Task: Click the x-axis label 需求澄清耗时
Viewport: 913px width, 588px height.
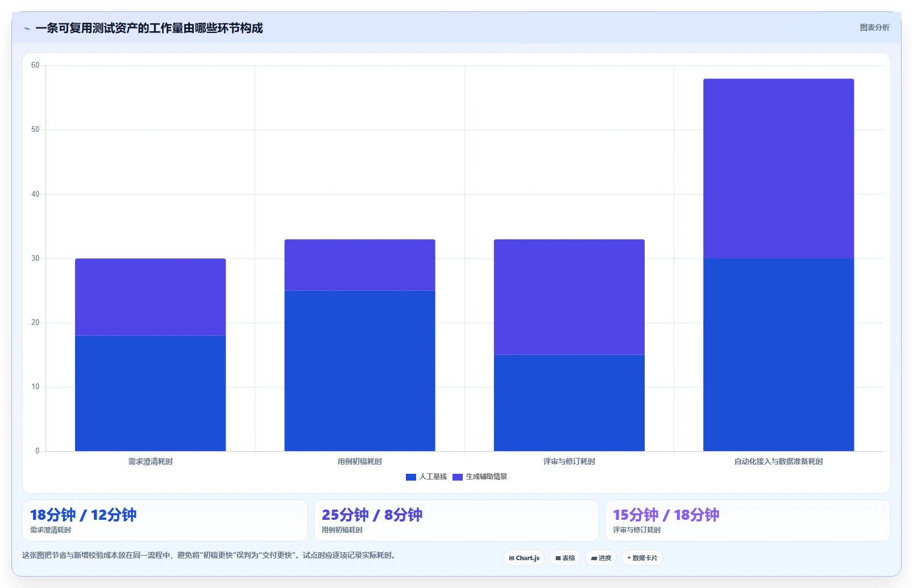Action: click(x=150, y=461)
